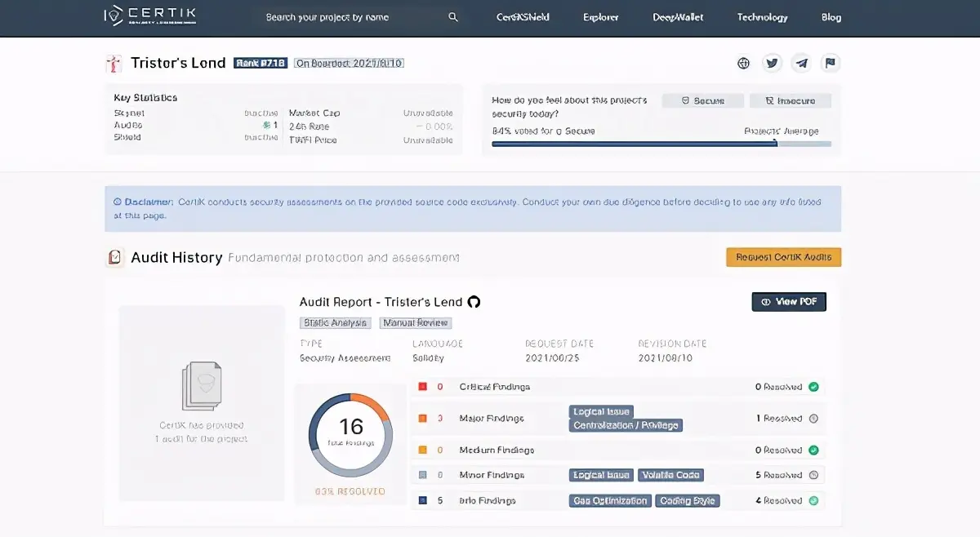This screenshot has height=537, width=980.
Task: Click the Skynet statistic row
Action: click(196, 113)
